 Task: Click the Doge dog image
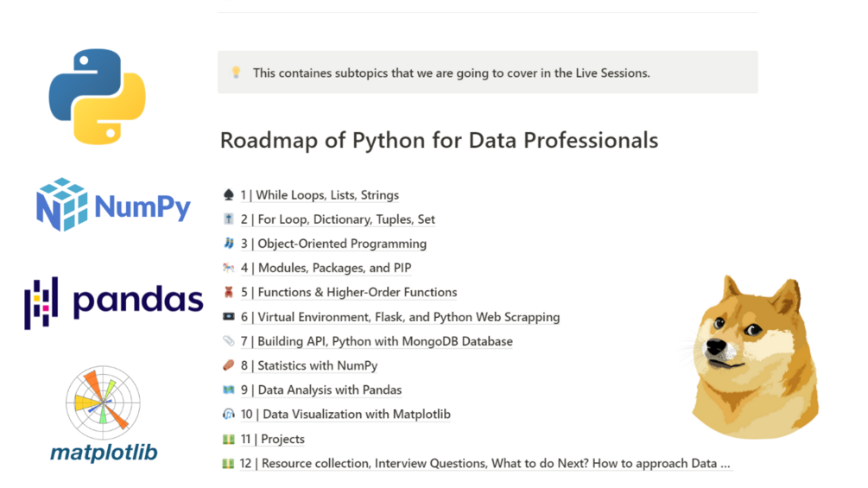754,356
